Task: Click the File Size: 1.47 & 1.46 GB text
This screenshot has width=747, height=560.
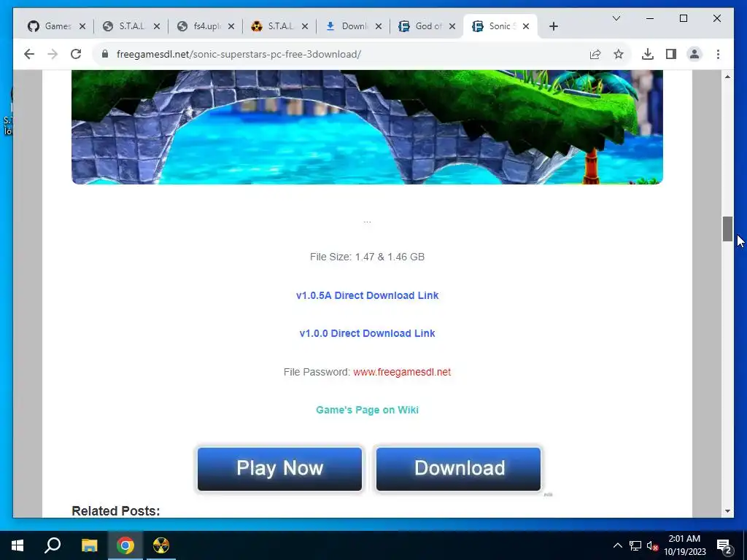Action: 368,257
